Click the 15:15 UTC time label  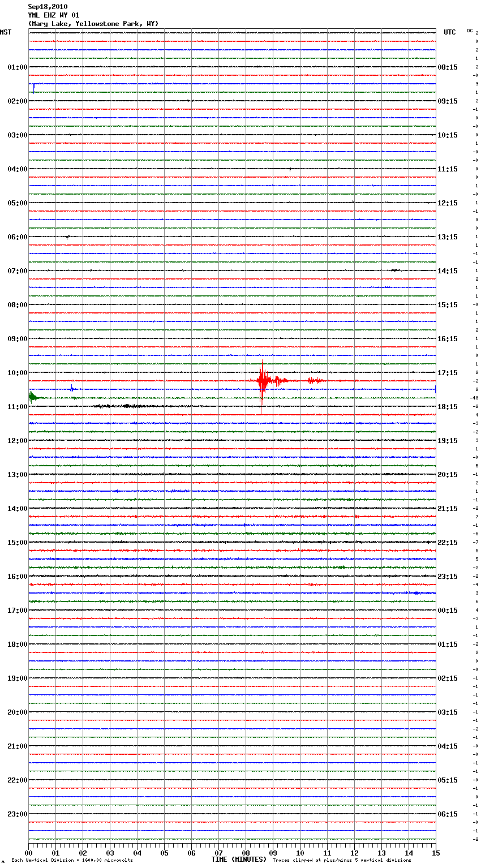tap(448, 305)
